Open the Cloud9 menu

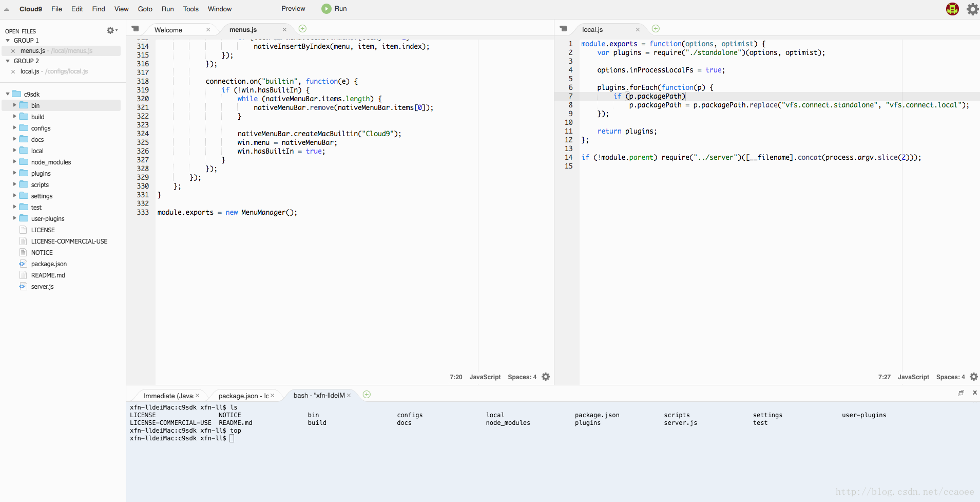click(x=31, y=9)
